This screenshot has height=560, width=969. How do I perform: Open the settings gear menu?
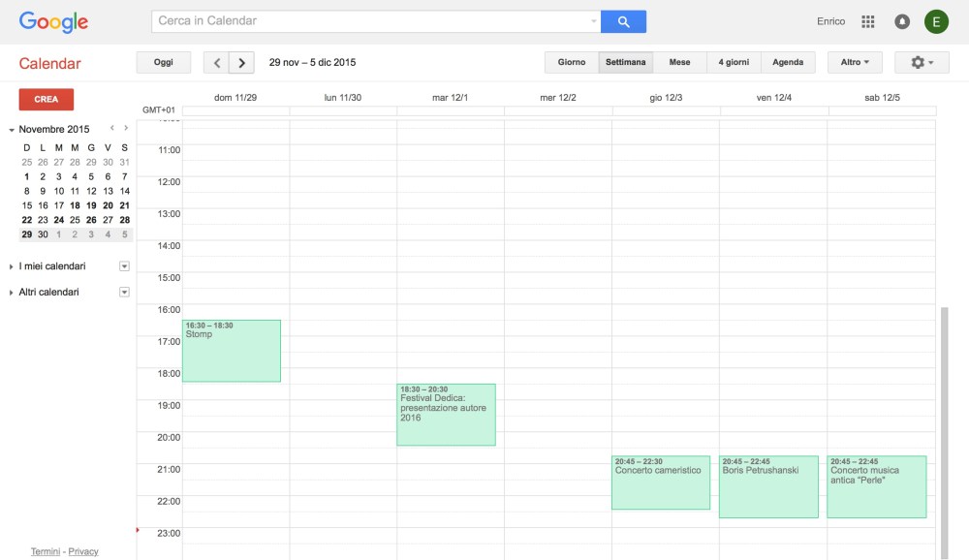pyautogui.click(x=922, y=63)
